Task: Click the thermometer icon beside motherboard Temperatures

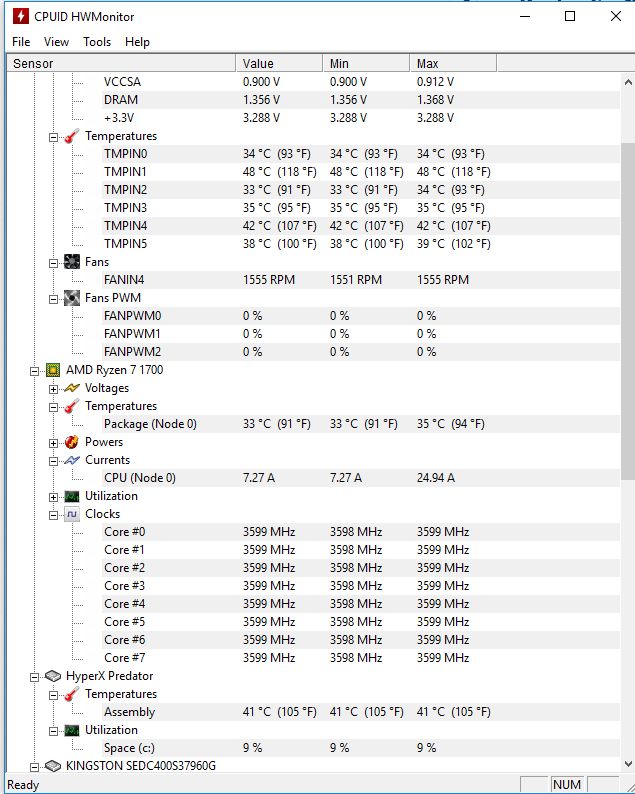Action: click(x=72, y=136)
